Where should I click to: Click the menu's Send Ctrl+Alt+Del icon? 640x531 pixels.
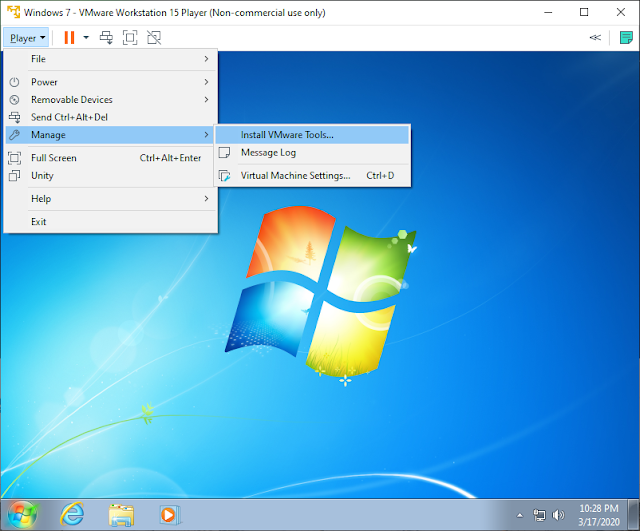(15, 118)
